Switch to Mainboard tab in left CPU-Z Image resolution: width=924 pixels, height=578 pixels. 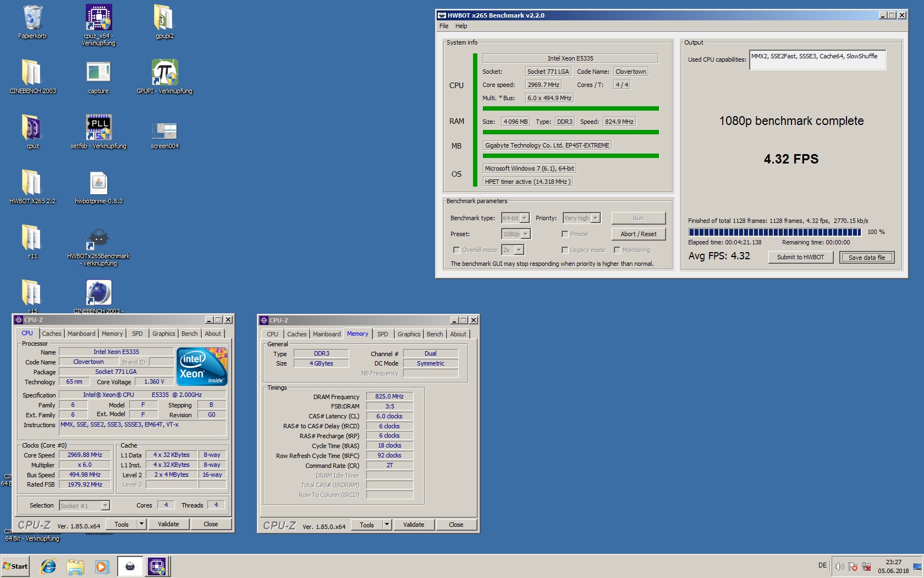[81, 334]
